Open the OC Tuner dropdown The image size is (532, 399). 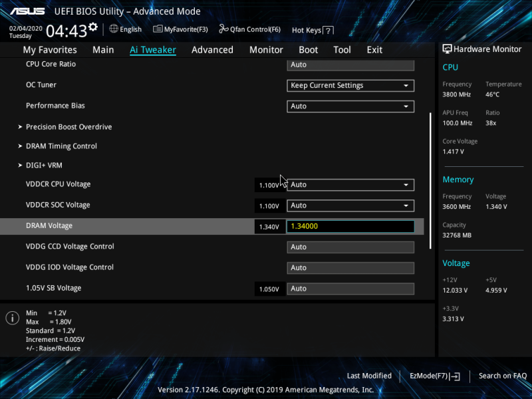[350, 86]
